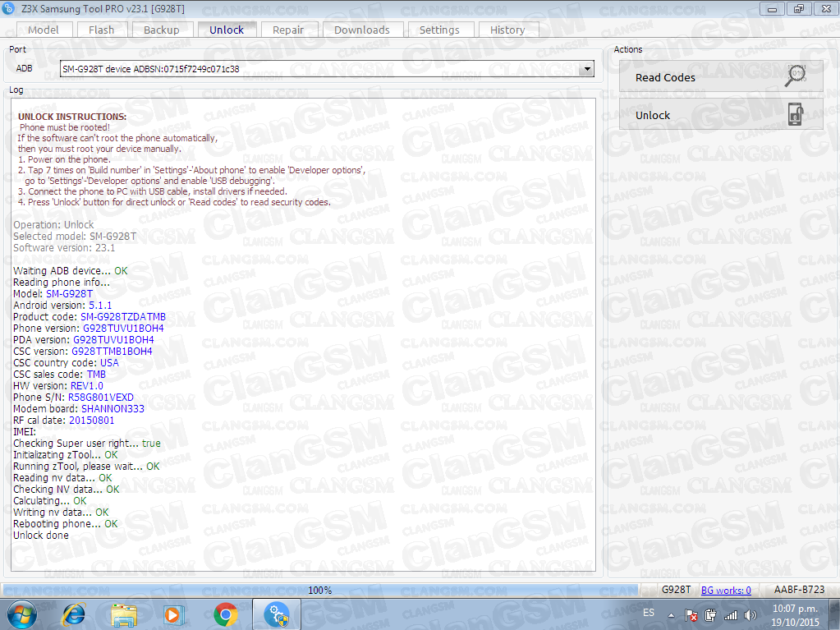The width and height of the screenshot is (840, 630).
Task: Open the Windows Start menu
Action: pos(22,614)
